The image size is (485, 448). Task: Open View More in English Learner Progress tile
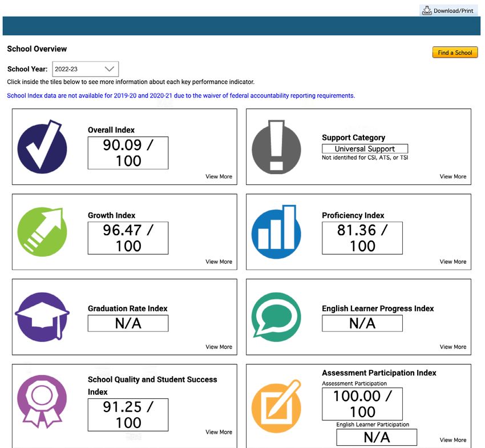pos(453,347)
